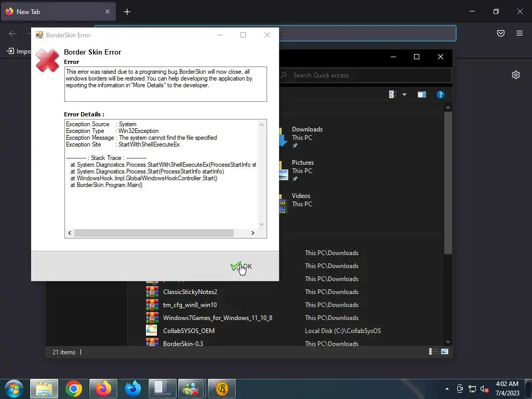Select the BorderSkin-0.3 file
Viewport: 532px width, 399px height.
pyautogui.click(x=183, y=343)
